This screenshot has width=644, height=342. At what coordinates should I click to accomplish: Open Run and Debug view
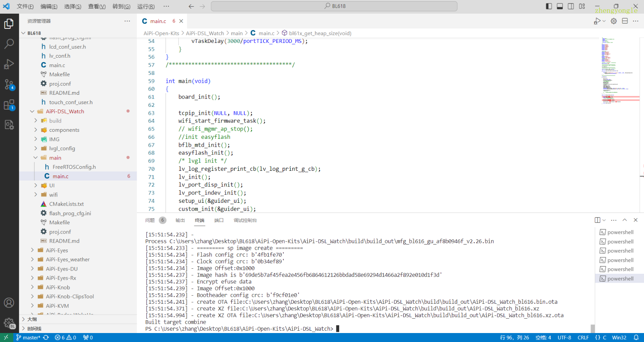coord(9,64)
